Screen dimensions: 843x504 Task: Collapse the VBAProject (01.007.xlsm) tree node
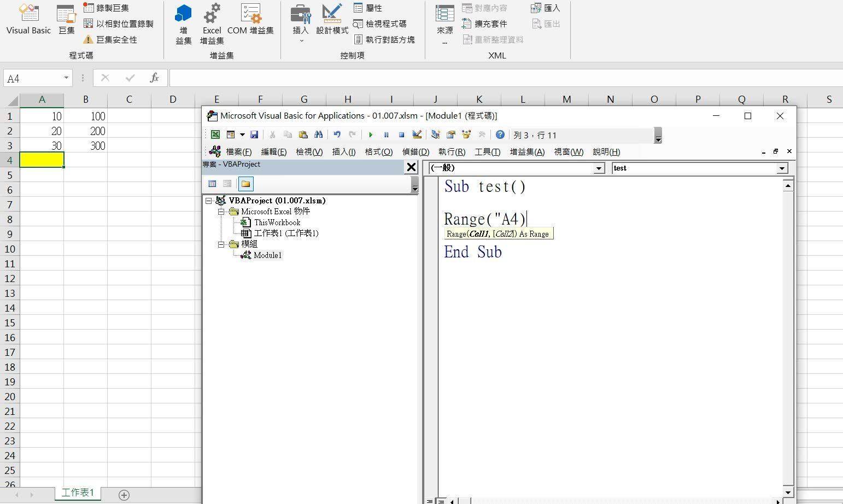click(x=208, y=201)
